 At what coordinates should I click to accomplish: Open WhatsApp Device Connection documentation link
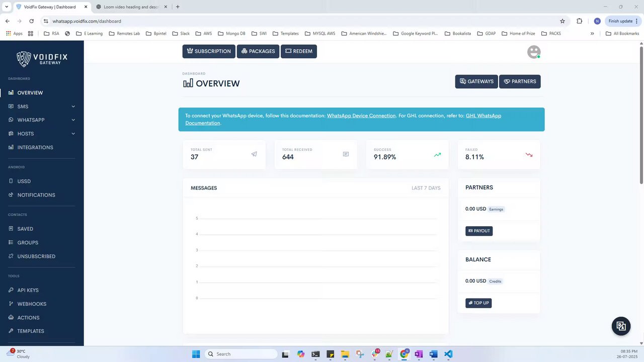click(x=361, y=116)
